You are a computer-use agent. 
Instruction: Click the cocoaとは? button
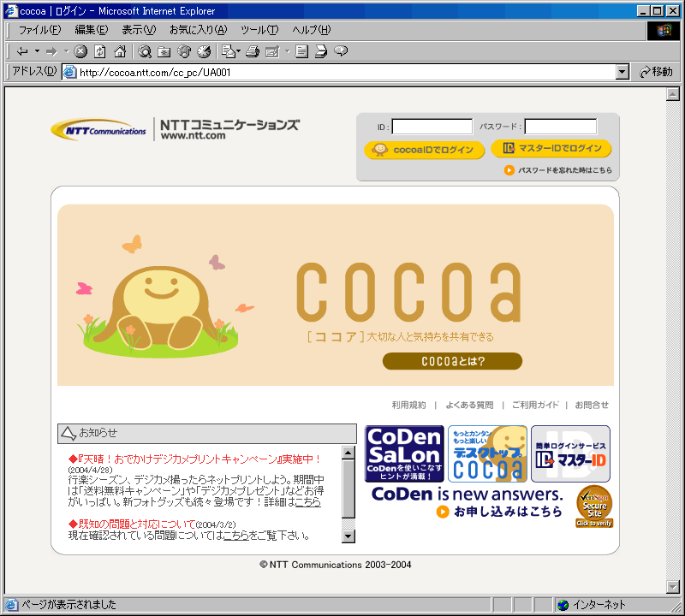tap(453, 361)
